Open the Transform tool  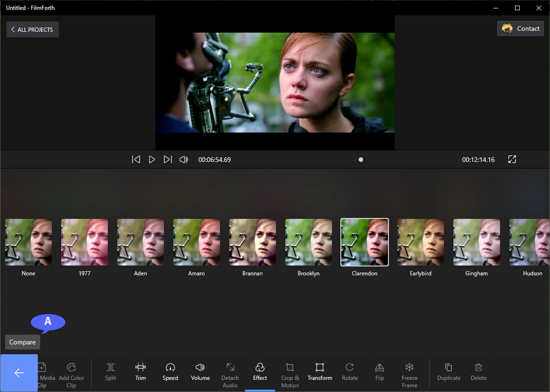(x=319, y=372)
